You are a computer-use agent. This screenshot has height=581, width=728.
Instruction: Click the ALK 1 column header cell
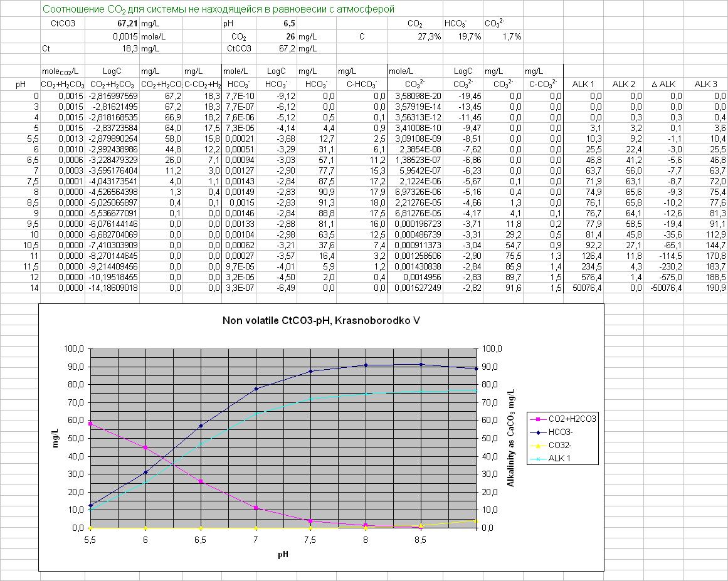click(x=584, y=84)
